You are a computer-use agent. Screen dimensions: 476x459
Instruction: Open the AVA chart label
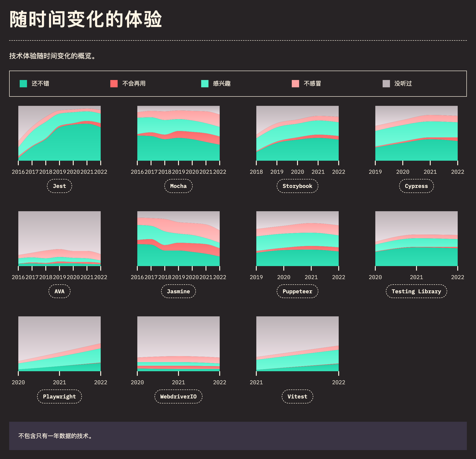[x=59, y=291]
